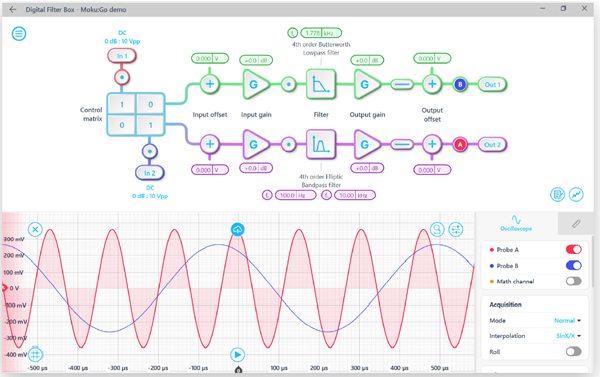The image size is (600, 377).
Task: Select the red Probe A point
Action: pyautogui.click(x=460, y=144)
